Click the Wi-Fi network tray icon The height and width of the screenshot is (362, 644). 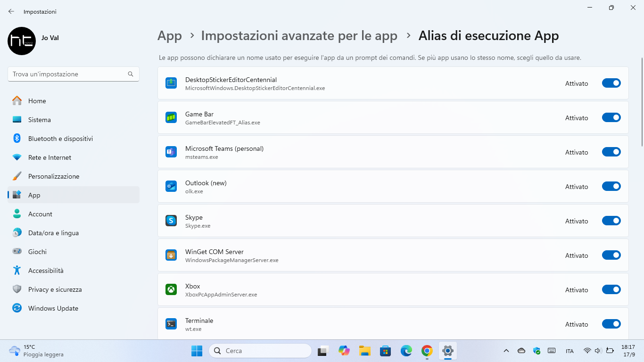pos(587,351)
